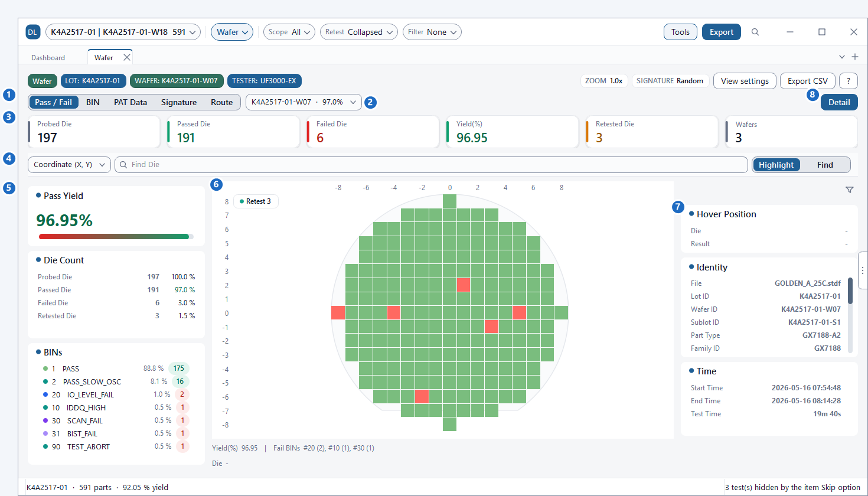868x496 pixels.
Task: Expand the Retest Collapsed dropdown
Action: [359, 32]
